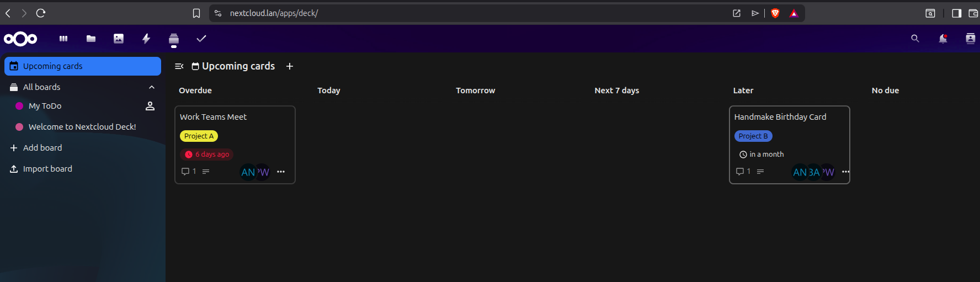
Task: Click the browser back arrow
Action: tap(8, 13)
